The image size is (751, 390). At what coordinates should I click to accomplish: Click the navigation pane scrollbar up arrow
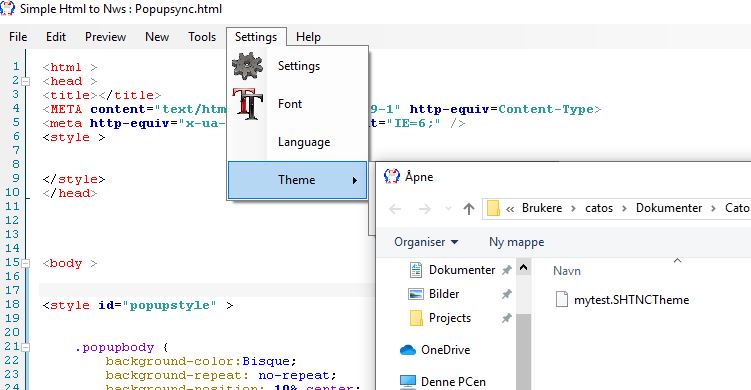pyautogui.click(x=523, y=267)
